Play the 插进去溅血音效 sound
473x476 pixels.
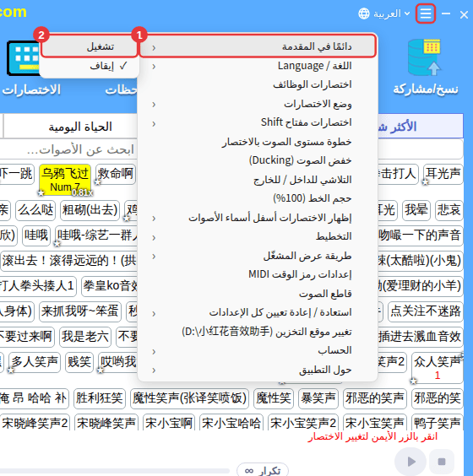click(420, 337)
